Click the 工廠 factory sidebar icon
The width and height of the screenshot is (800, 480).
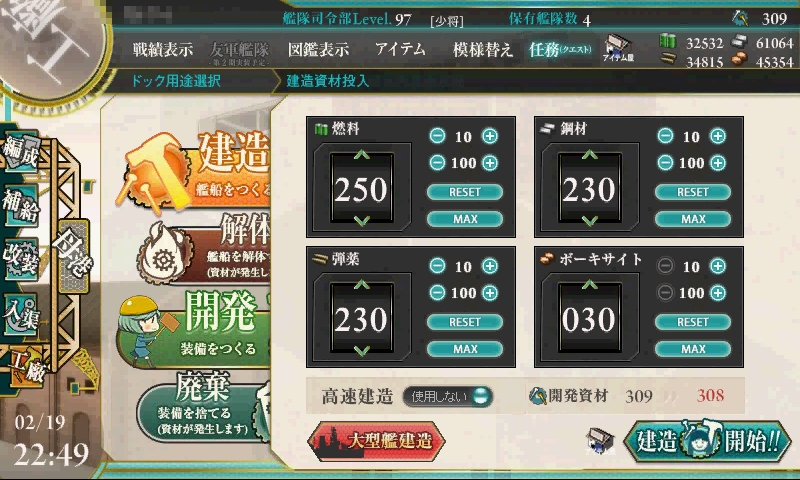[x=28, y=366]
